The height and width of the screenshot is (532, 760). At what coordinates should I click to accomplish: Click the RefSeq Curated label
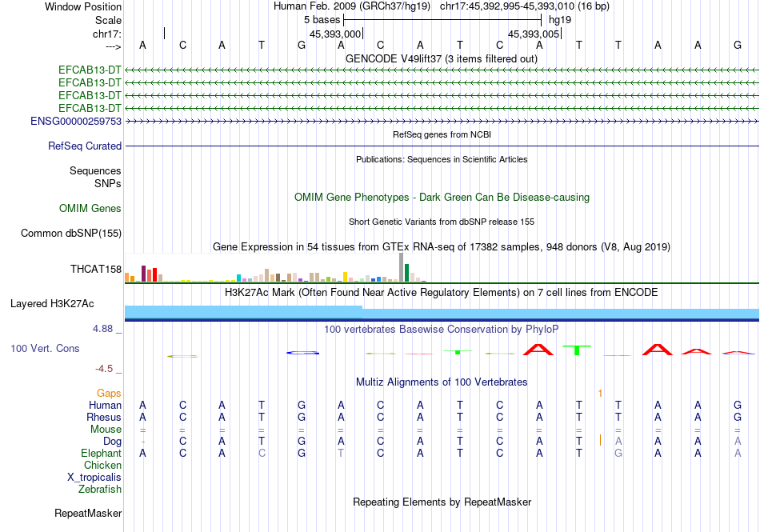coord(85,146)
